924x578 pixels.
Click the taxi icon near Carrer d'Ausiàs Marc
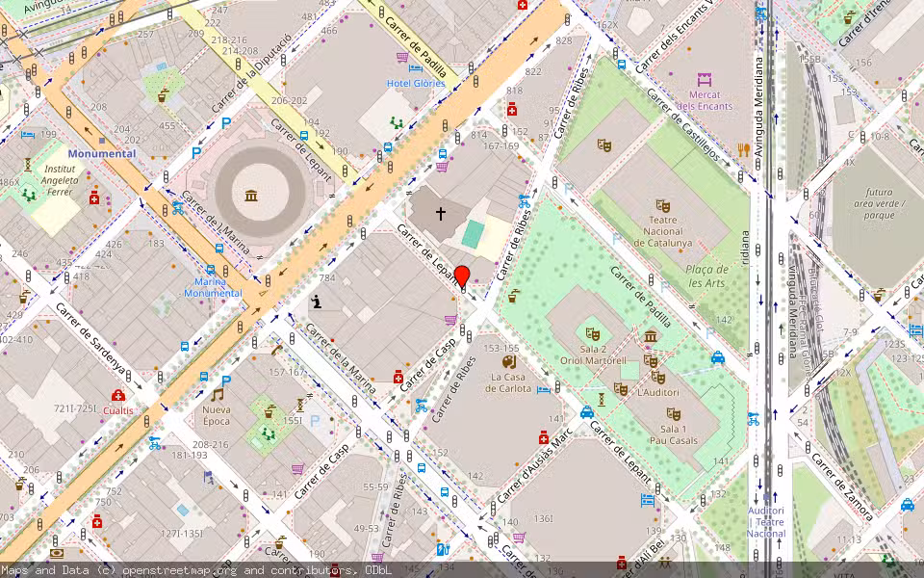point(586,413)
